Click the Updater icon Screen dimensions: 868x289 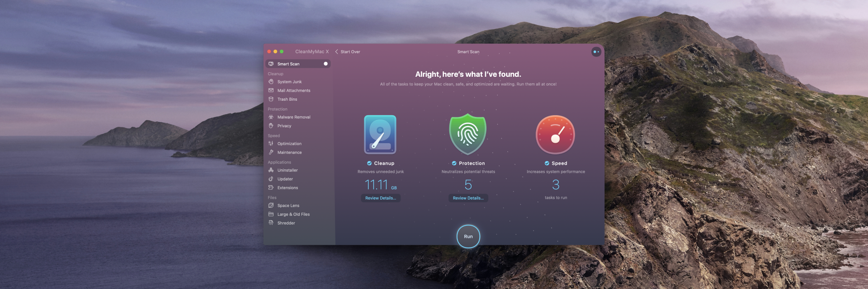[x=271, y=179]
